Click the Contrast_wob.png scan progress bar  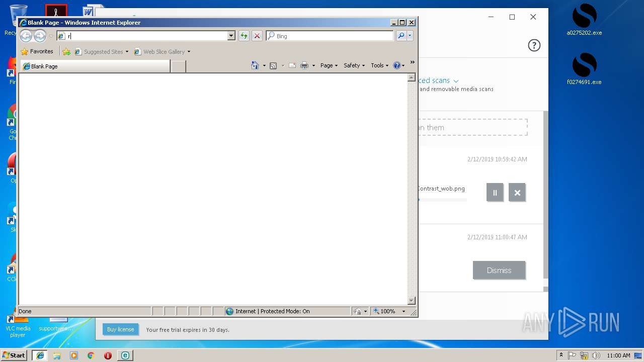(443, 200)
